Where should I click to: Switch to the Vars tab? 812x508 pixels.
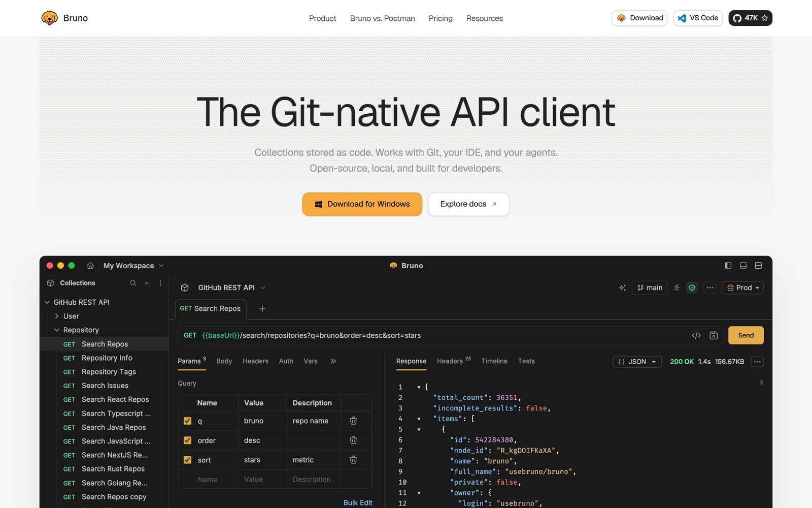tap(311, 361)
